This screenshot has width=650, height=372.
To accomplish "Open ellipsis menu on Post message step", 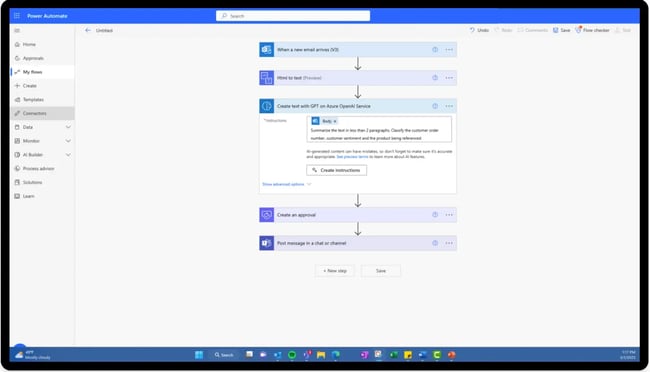I will click(449, 243).
